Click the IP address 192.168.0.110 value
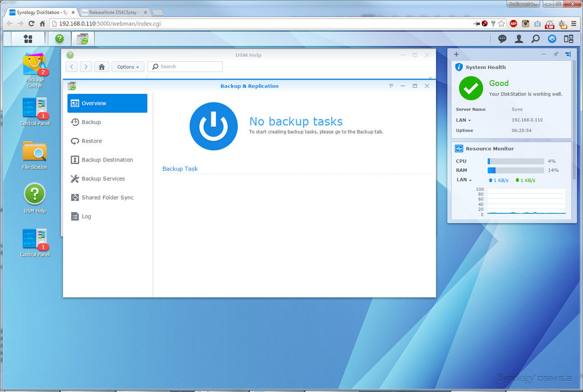Screen dimensions: 583x392 coord(527,120)
